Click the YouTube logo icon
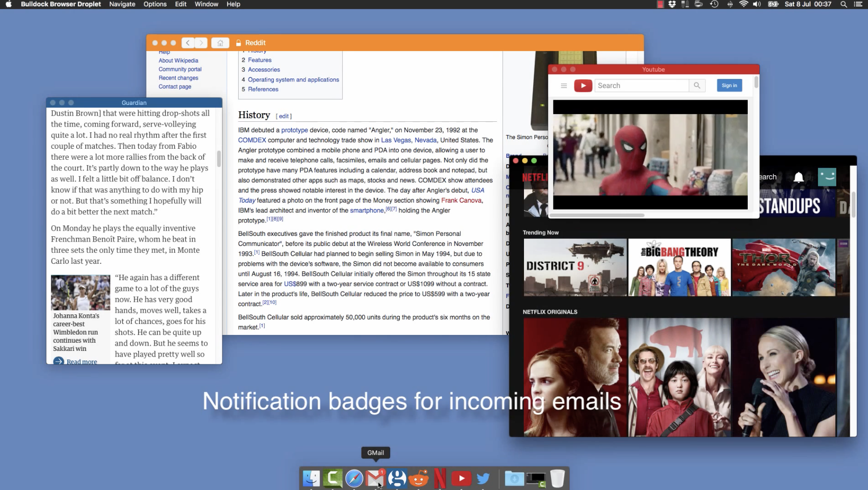The width and height of the screenshot is (868, 490). (x=583, y=85)
